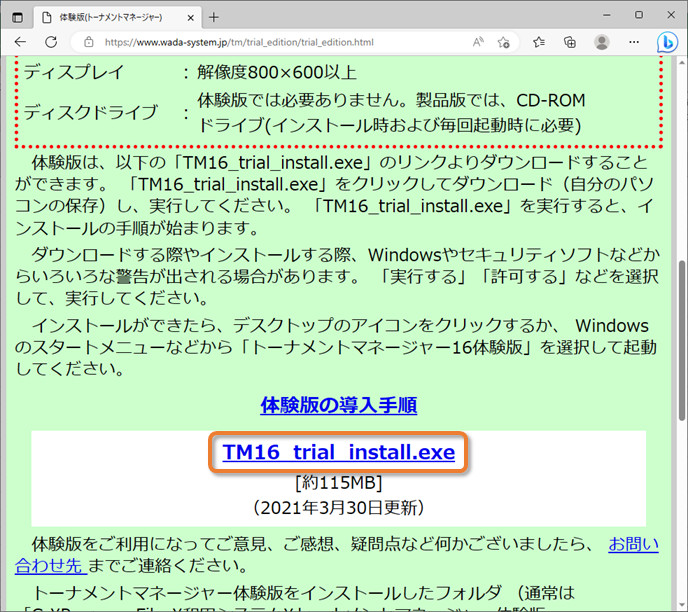The width and height of the screenshot is (688, 612).
Task: Click the browser back arrow
Action: coord(21,42)
